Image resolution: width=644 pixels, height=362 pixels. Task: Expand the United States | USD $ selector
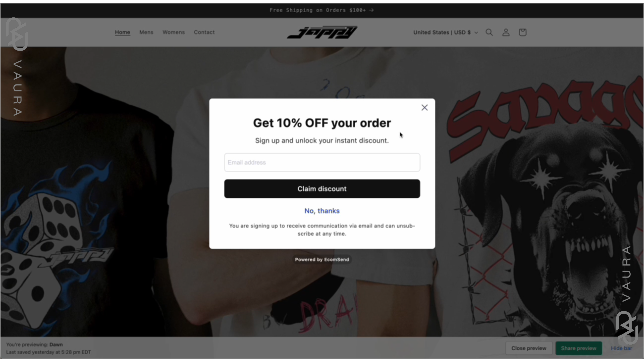click(x=445, y=33)
